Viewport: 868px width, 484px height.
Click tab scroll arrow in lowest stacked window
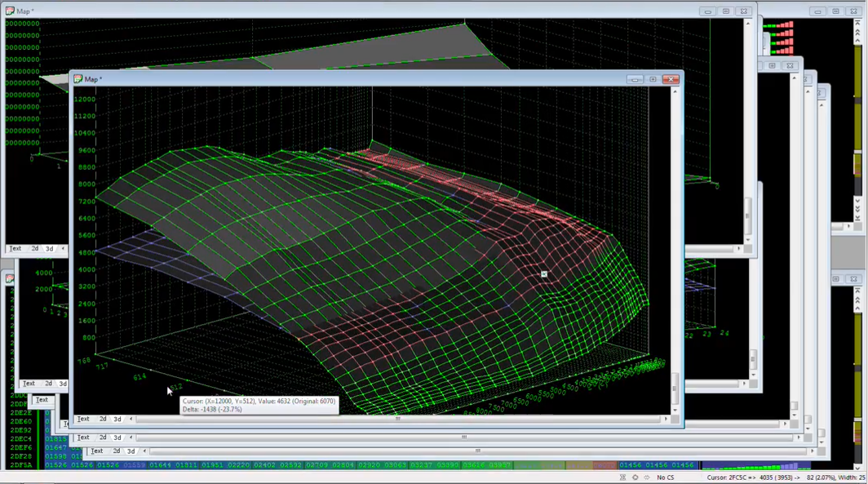click(x=144, y=451)
